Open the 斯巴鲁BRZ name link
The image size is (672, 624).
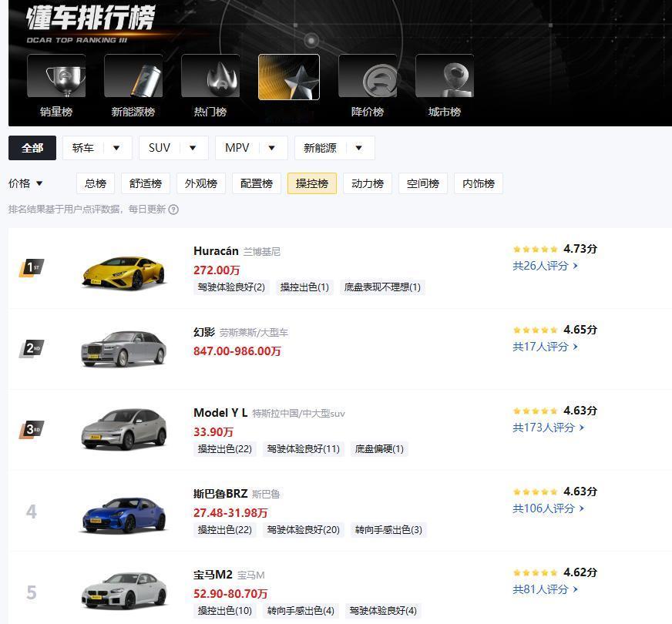(220, 494)
